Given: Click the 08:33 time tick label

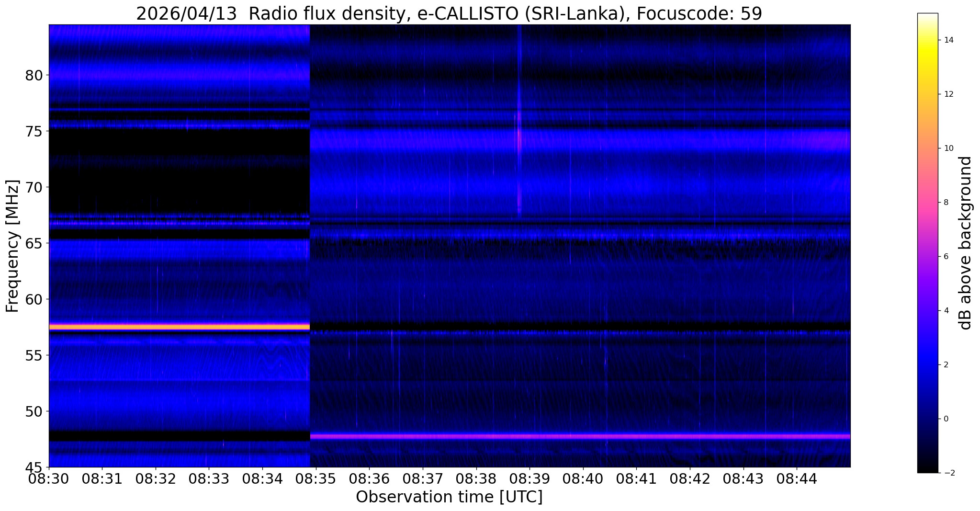Looking at the screenshot, I should coord(209,478).
